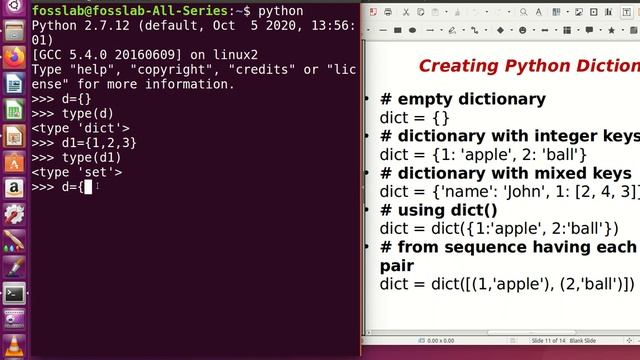The image size is (640, 360).
Task: Select the Line with Arrow tool
Action: 430,30
